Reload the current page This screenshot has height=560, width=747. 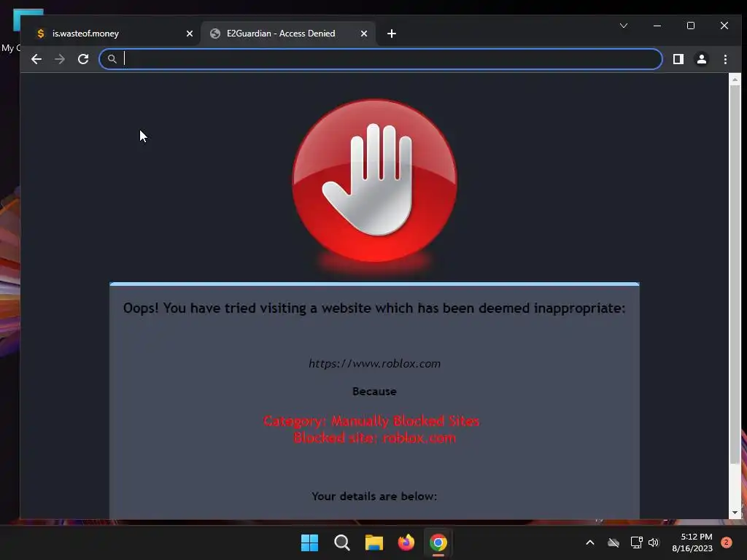point(83,59)
